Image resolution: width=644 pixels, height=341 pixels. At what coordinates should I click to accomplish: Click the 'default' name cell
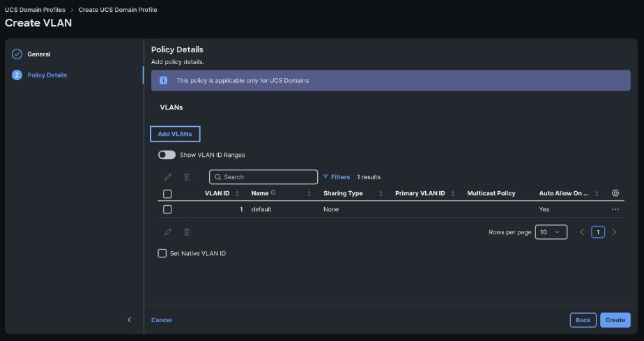coord(261,209)
